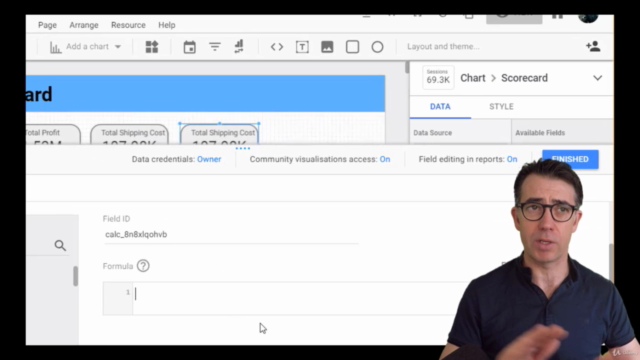640x360 pixels.
Task: Open the Formula help icon
Action: pos(143,266)
